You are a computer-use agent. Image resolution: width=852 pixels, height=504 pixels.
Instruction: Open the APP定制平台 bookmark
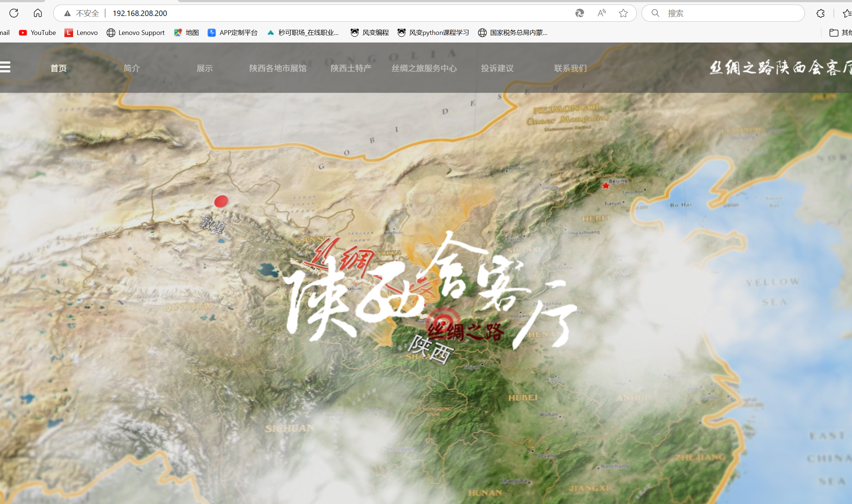coord(233,33)
